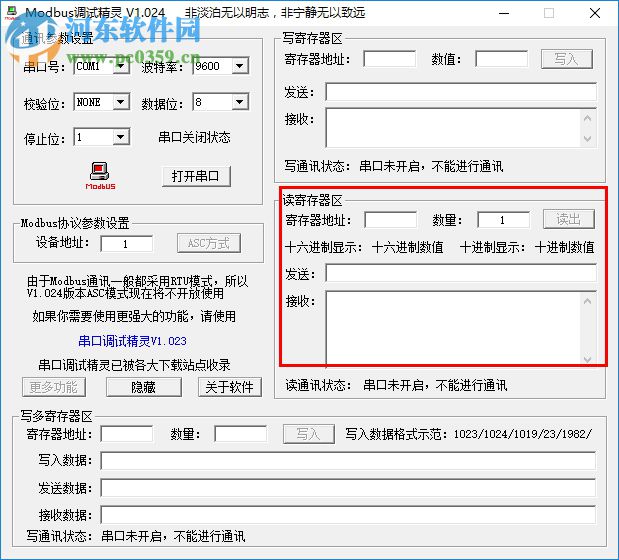The width and height of the screenshot is (619, 560).
Task: Open the 校验位 NONE dropdown
Action: [x=120, y=102]
